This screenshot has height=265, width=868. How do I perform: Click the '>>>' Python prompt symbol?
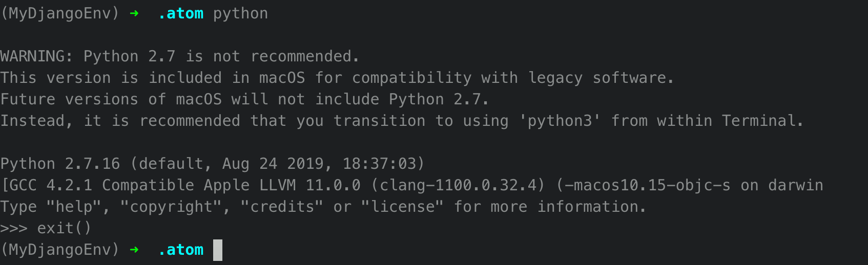point(14,228)
